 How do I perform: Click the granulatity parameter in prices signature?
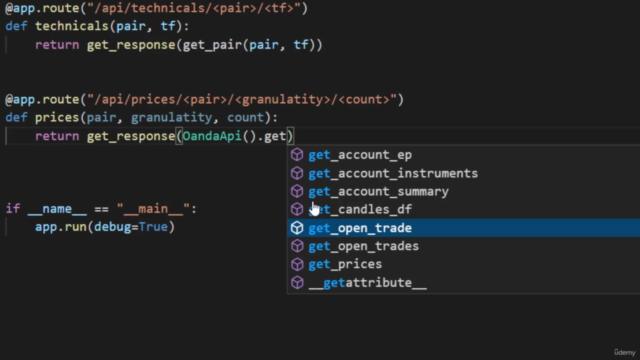[x=171, y=118]
